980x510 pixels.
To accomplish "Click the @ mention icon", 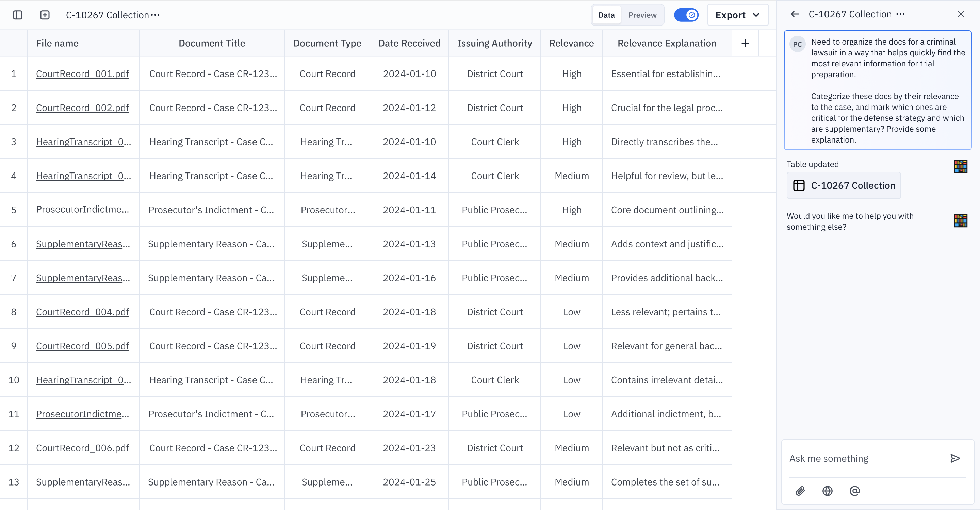I will pyautogui.click(x=854, y=491).
